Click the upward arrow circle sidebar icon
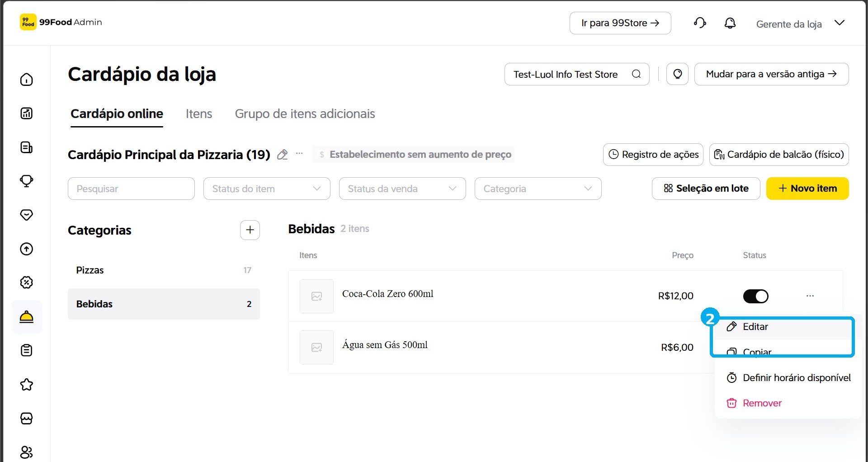Screen dimensions: 868x462 tap(27, 249)
